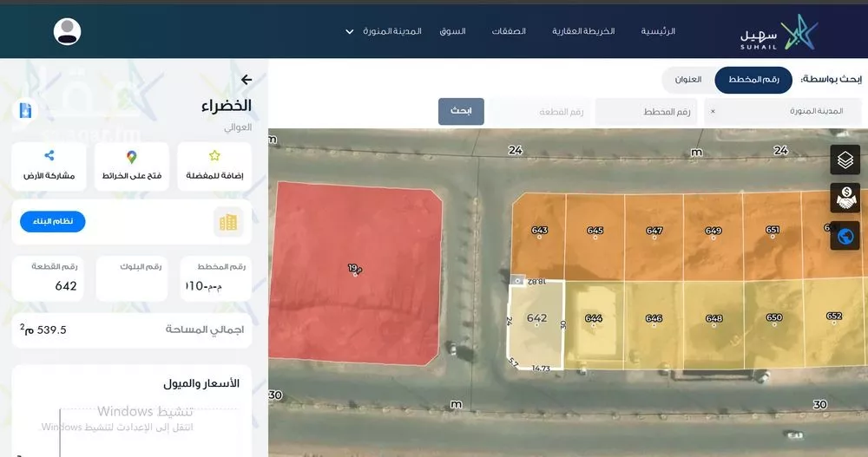Click the favorites star icon
The height and width of the screenshot is (457, 868).
[x=214, y=156]
